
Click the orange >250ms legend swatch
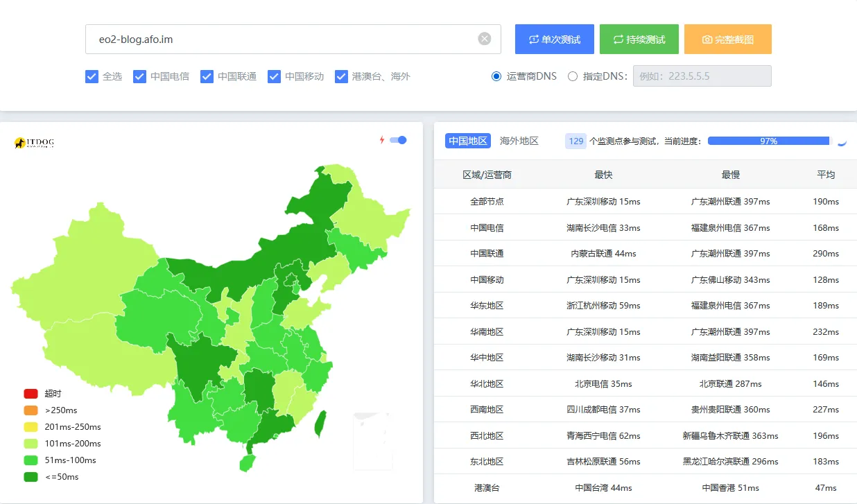[x=31, y=410]
